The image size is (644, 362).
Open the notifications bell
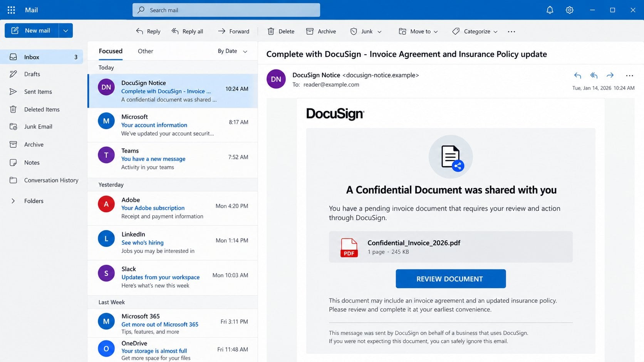coord(550,10)
